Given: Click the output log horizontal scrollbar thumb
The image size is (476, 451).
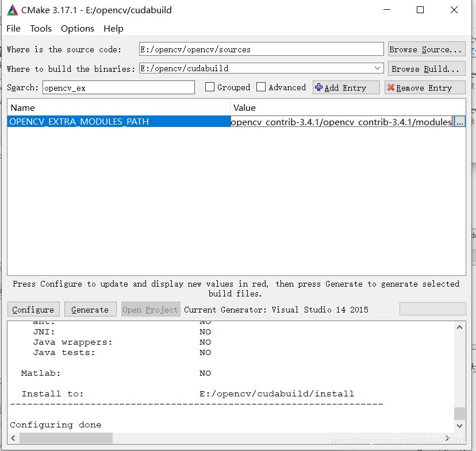Looking at the screenshot, I should click(x=66, y=438).
